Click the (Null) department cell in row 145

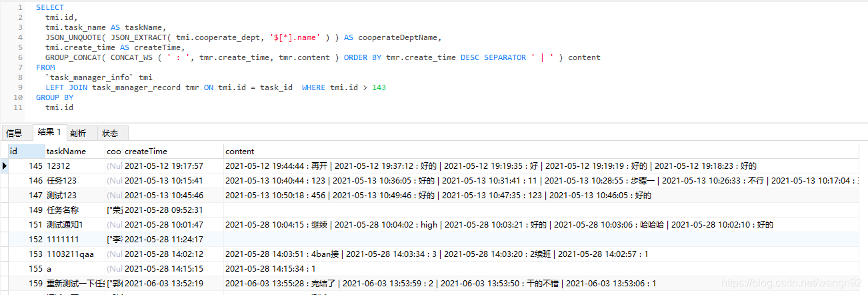(x=114, y=166)
